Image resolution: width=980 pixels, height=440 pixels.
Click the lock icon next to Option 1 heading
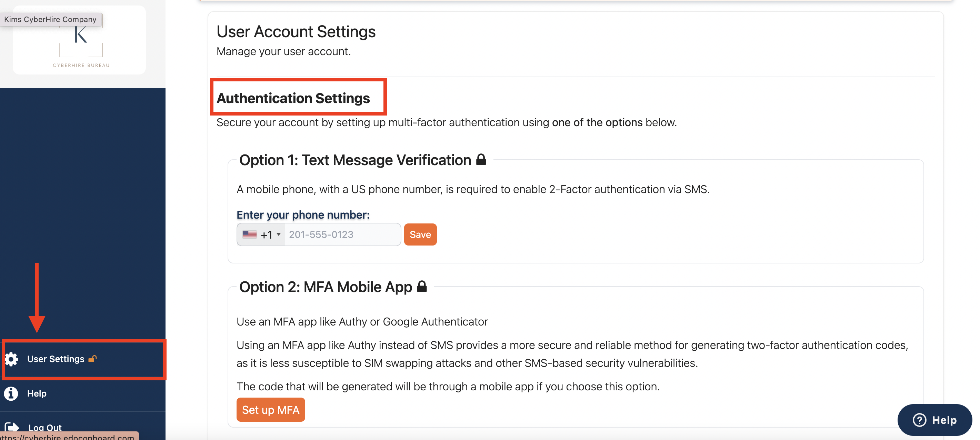click(481, 160)
